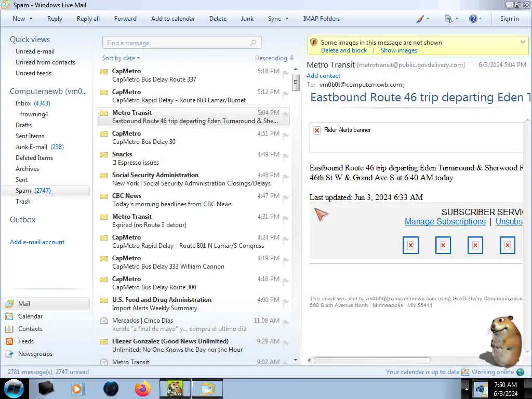Open the Sync dropdown arrow
The width and height of the screenshot is (532, 399).
click(287, 19)
